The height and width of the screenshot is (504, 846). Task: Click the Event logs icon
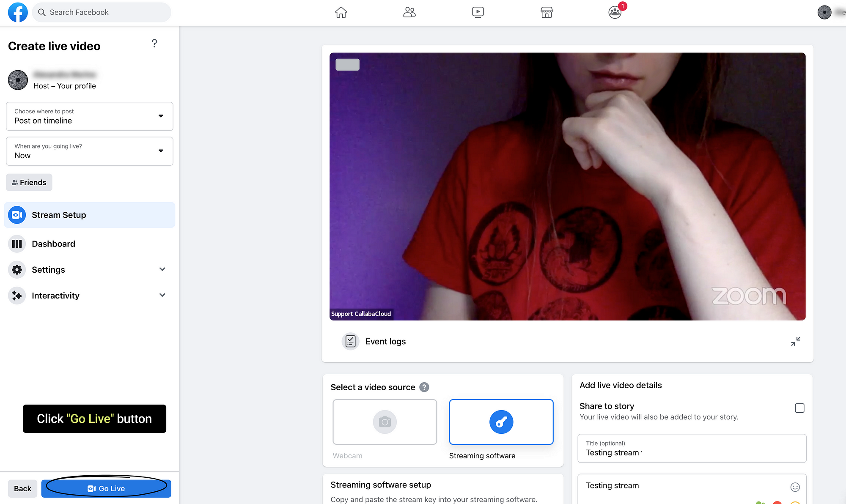pos(349,341)
